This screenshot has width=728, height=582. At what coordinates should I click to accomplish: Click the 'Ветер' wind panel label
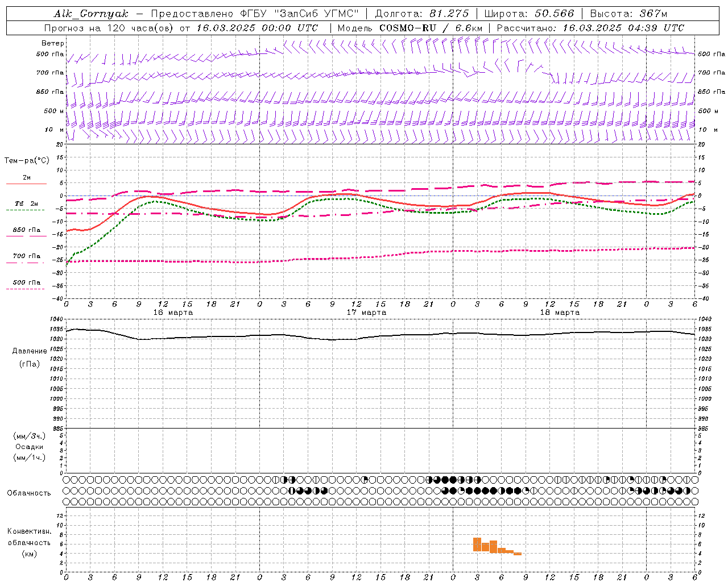pyautogui.click(x=53, y=43)
